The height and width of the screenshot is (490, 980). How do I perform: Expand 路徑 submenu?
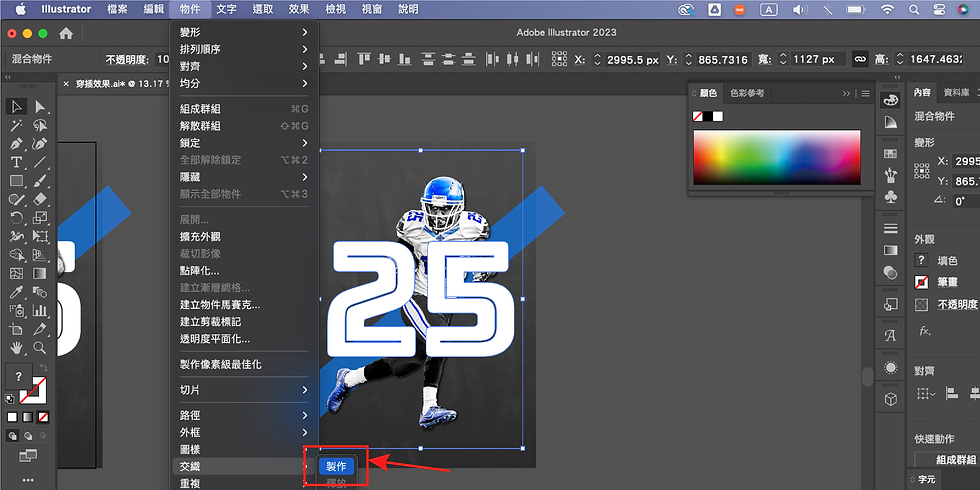244,415
